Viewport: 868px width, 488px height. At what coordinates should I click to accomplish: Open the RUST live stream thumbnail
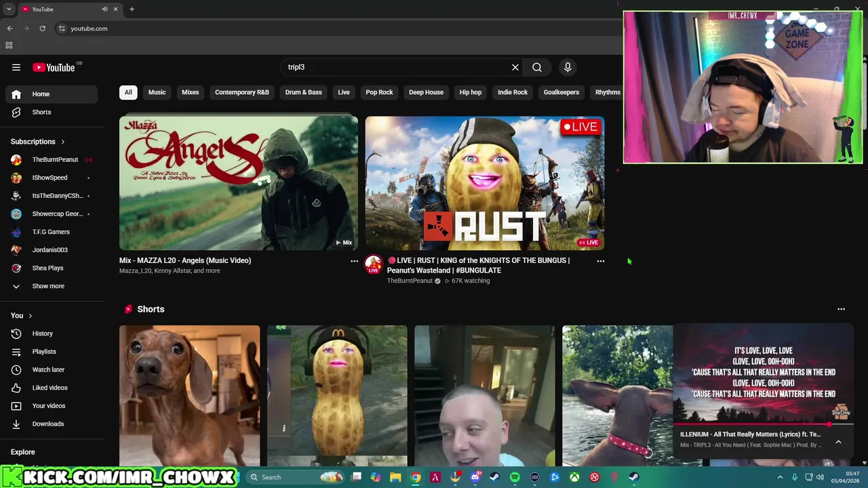[x=485, y=183]
